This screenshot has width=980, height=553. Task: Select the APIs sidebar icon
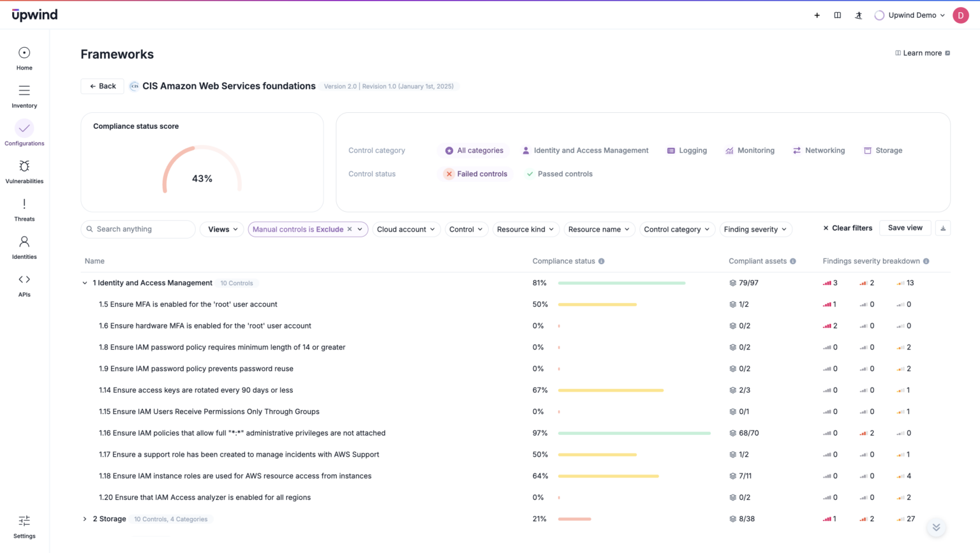click(x=24, y=284)
